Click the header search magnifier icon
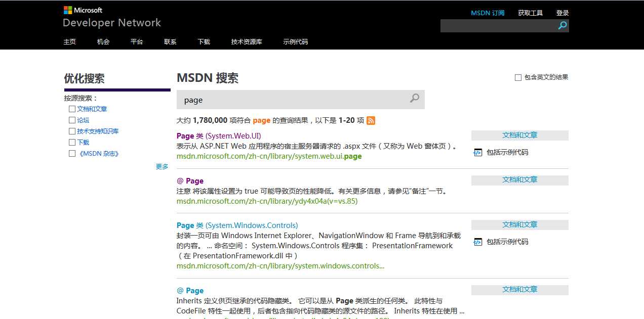The width and height of the screenshot is (644, 319). point(562,25)
